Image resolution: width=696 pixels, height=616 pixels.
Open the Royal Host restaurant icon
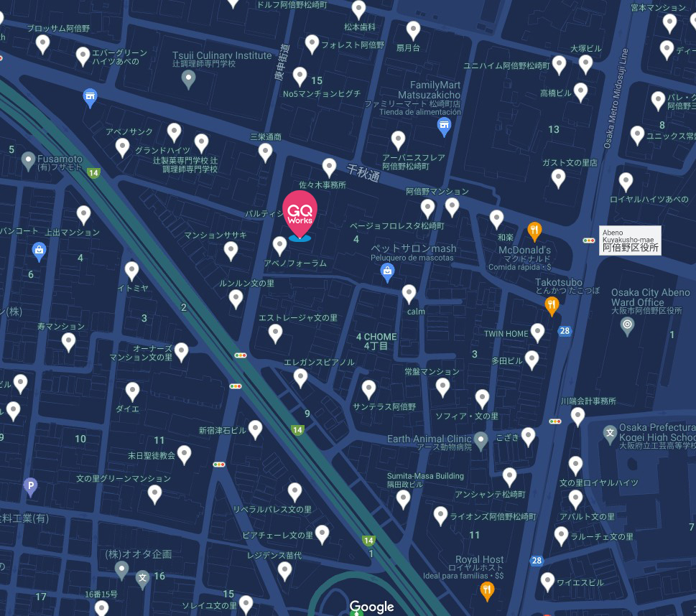487,591
